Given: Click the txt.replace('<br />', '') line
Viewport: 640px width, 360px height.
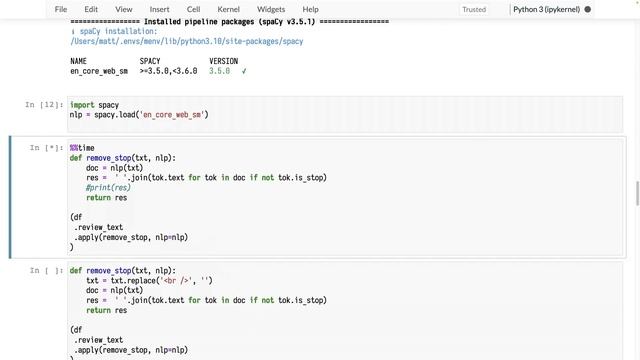Looking at the screenshot, I should 149,281.
